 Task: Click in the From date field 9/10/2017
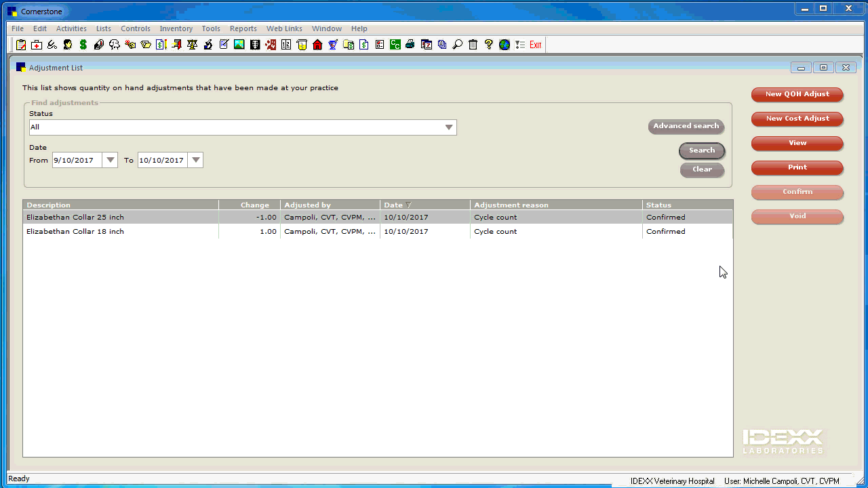click(x=77, y=160)
